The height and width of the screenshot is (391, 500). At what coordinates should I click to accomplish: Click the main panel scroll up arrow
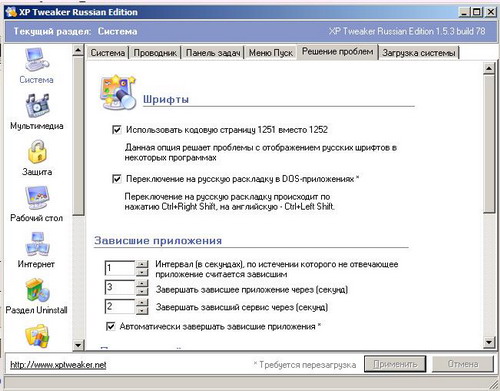coord(489,69)
